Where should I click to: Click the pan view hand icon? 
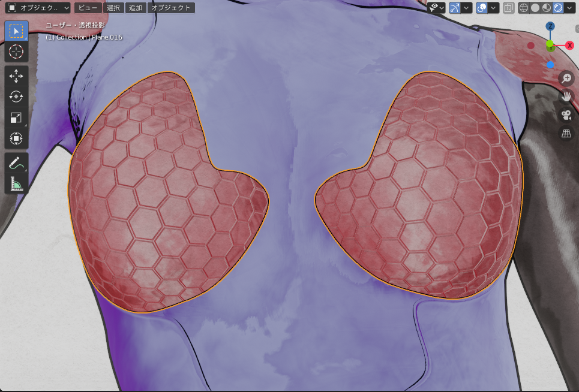(566, 97)
